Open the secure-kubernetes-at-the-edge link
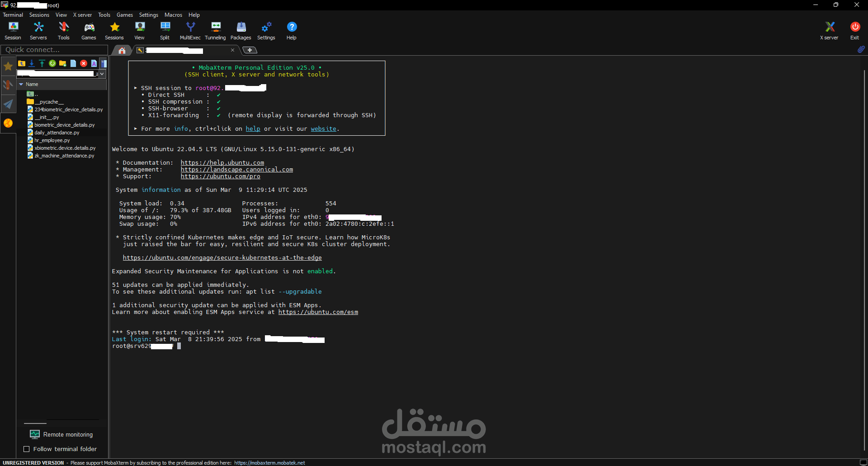 pyautogui.click(x=222, y=258)
